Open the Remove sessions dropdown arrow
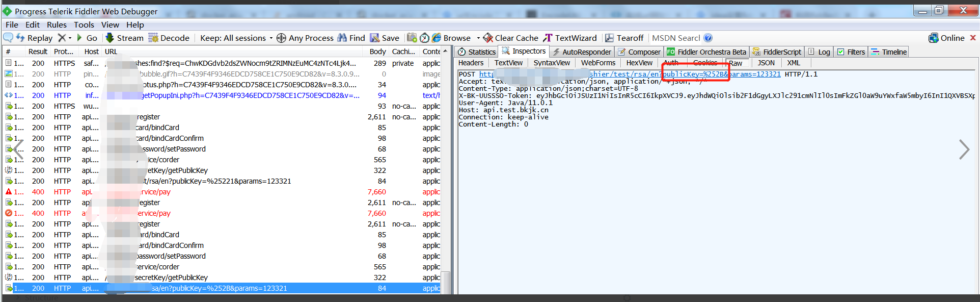Image resolution: width=980 pixels, height=302 pixels. coord(70,38)
